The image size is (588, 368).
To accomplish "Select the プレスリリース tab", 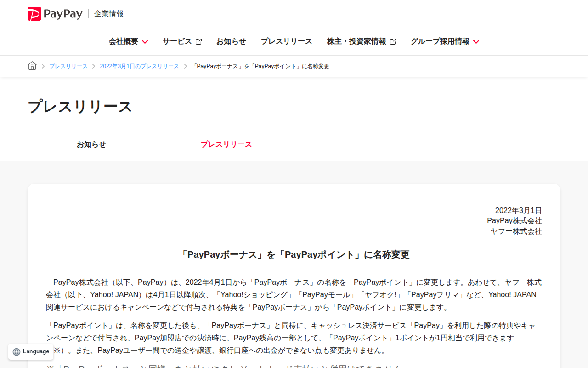I will click(226, 144).
